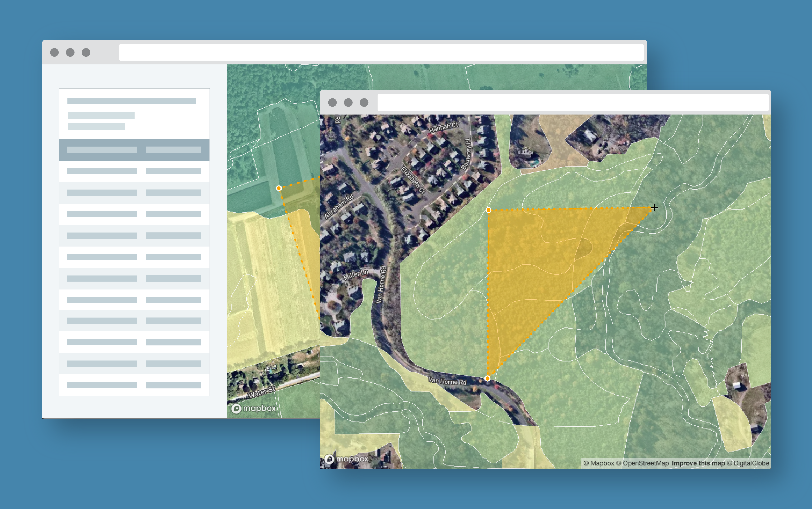Viewport: 812px width, 509px height.
Task: Click the Mapbox logo in back window
Action: (254, 408)
